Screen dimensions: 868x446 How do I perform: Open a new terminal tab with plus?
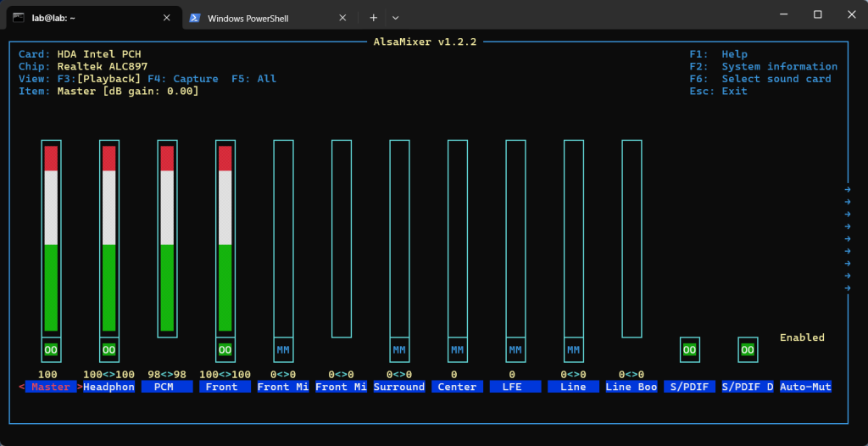[x=373, y=18]
